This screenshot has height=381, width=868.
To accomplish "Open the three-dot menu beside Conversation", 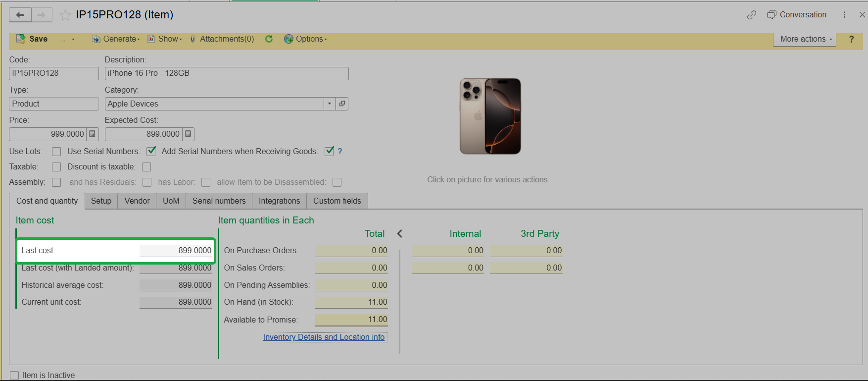I will (844, 15).
